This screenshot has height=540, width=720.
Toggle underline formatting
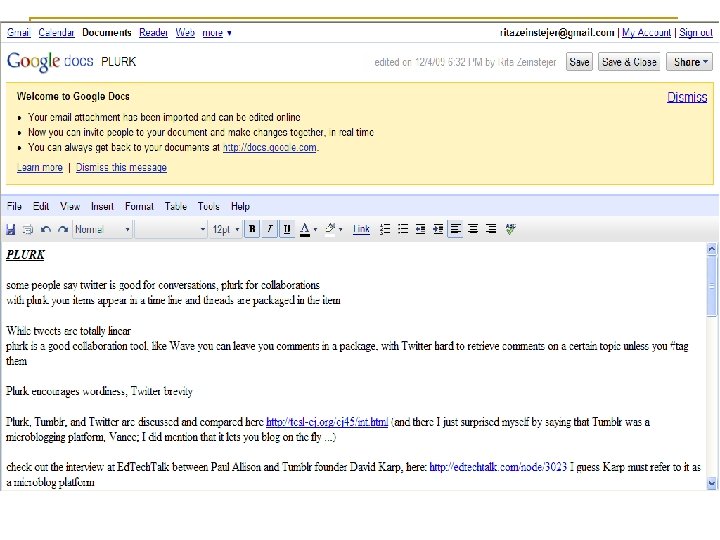click(x=287, y=229)
